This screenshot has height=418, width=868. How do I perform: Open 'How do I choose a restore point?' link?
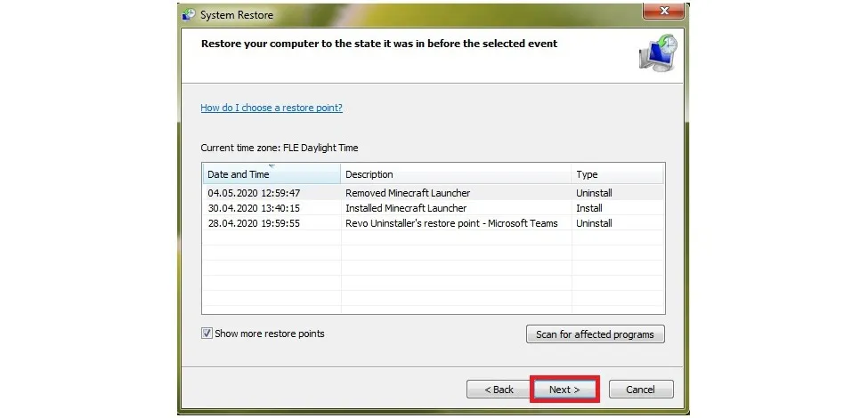(272, 108)
